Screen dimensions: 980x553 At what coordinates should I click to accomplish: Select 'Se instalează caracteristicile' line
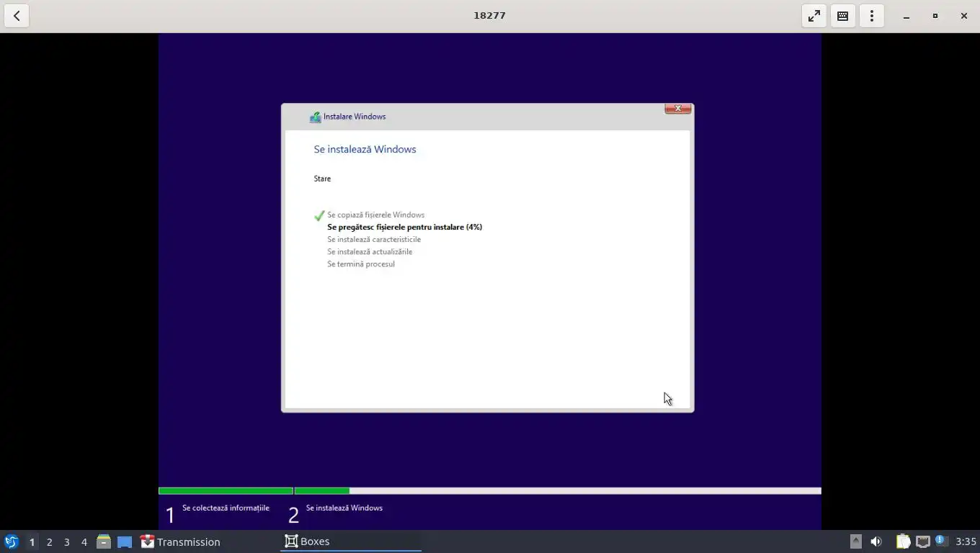pos(374,239)
